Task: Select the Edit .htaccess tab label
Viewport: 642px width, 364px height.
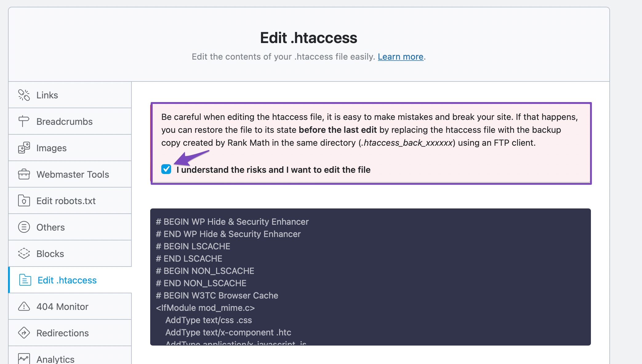Action: tap(67, 280)
